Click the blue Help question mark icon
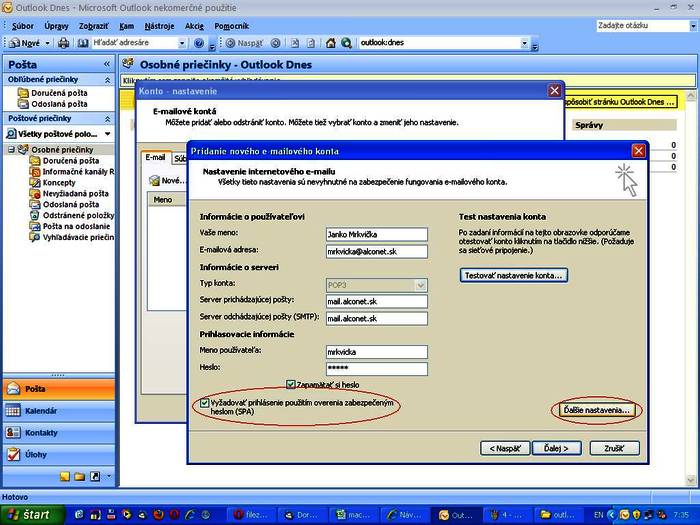Viewport: 700px width, 525px height. (199, 43)
